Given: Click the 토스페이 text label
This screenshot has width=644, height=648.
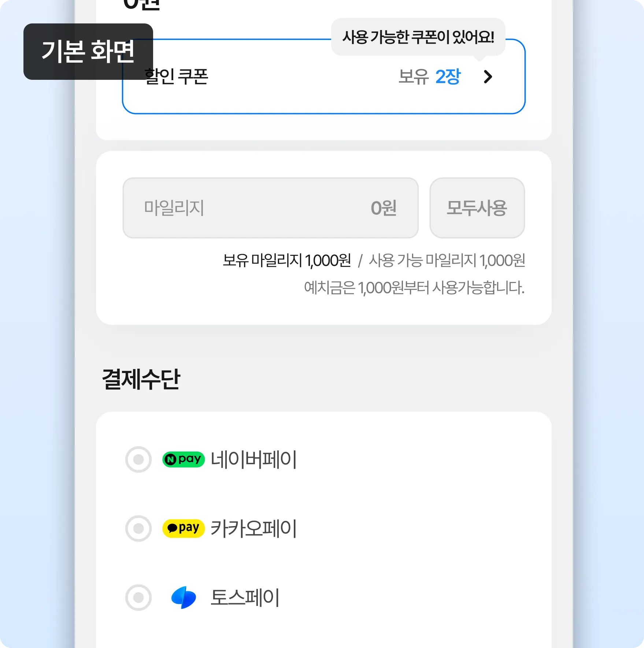Looking at the screenshot, I should click(x=245, y=598).
